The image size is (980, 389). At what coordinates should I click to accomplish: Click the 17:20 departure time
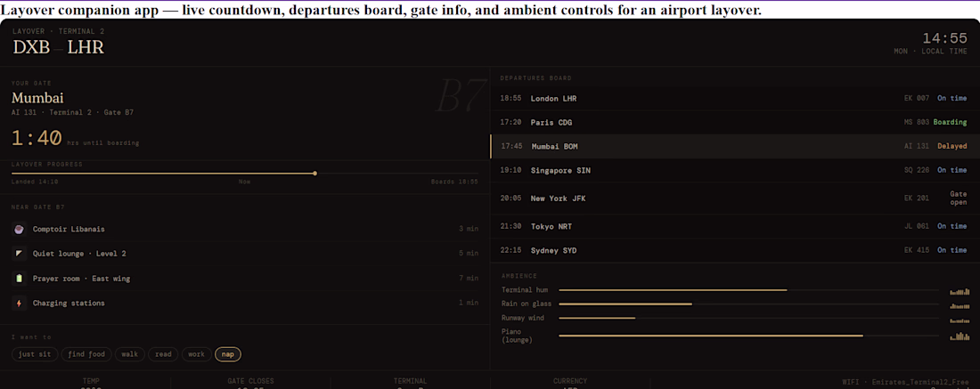[511, 122]
